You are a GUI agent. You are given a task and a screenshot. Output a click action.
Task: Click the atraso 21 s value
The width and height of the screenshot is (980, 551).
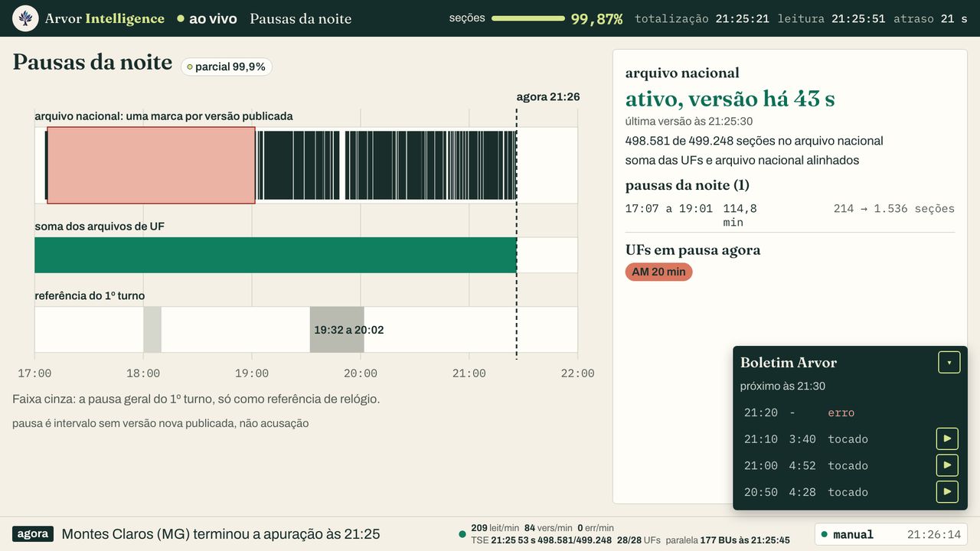tap(930, 18)
